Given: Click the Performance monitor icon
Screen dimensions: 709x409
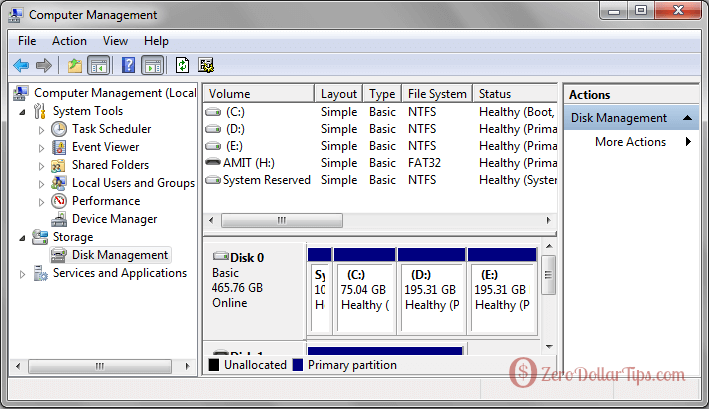Looking at the screenshot, I should (x=59, y=201).
